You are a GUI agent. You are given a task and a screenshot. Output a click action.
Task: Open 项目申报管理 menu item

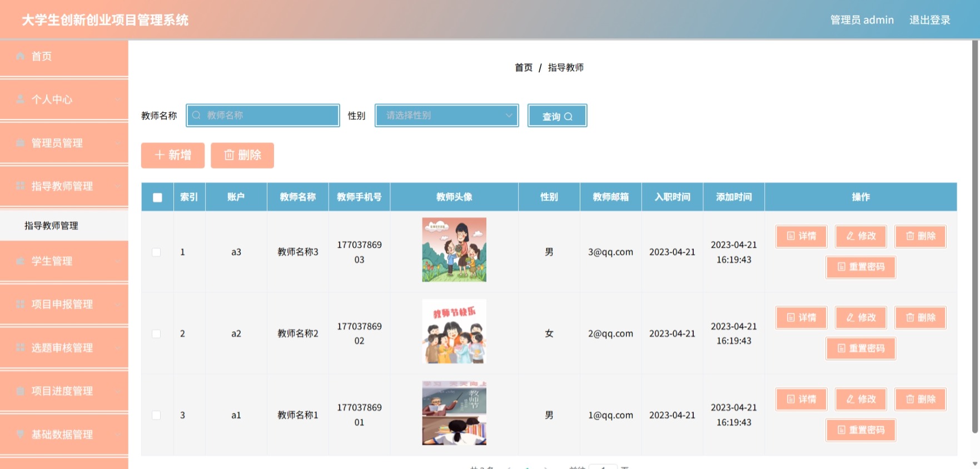pyautogui.click(x=64, y=305)
